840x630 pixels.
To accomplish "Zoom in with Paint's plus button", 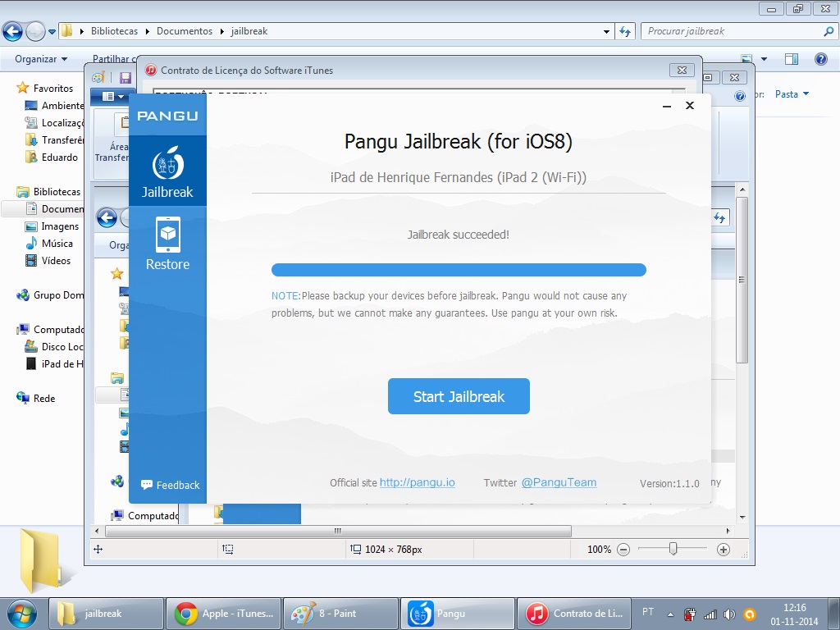I will tap(724, 549).
